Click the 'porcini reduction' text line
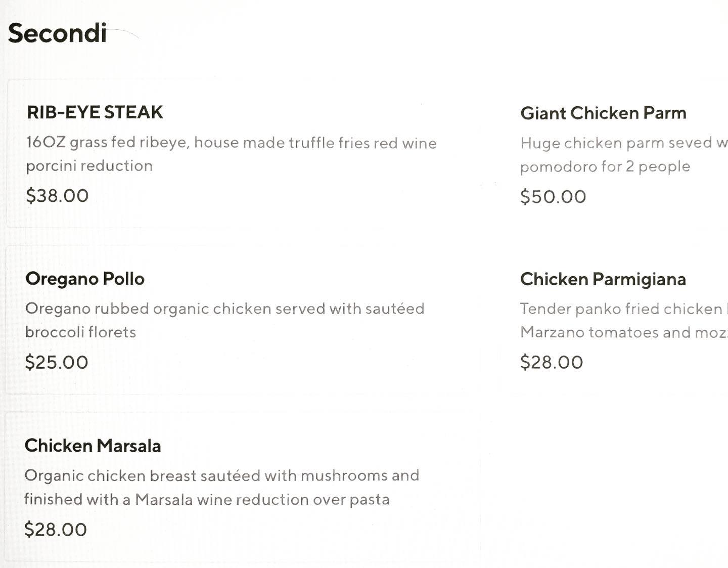This screenshot has width=728, height=568. pos(89,166)
